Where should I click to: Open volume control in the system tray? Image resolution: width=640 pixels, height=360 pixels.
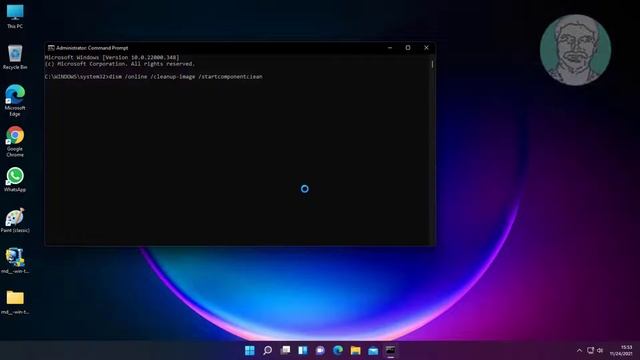pos(600,350)
